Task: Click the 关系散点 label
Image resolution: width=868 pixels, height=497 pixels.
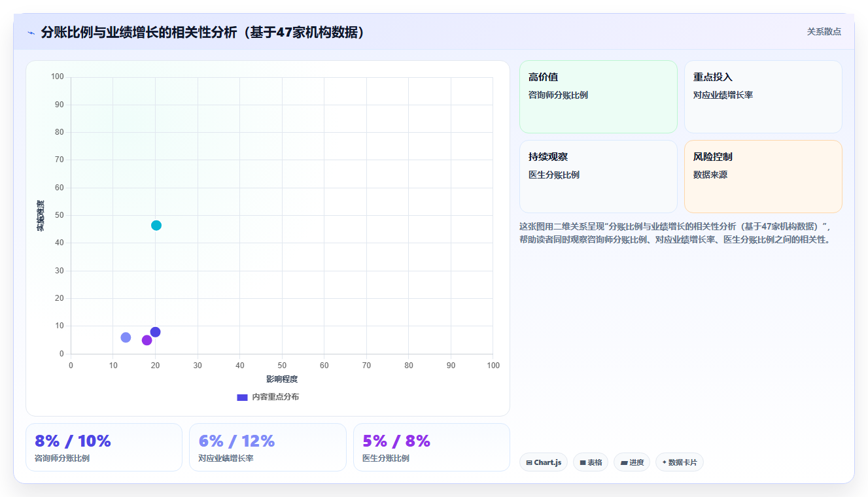Action: click(x=824, y=31)
